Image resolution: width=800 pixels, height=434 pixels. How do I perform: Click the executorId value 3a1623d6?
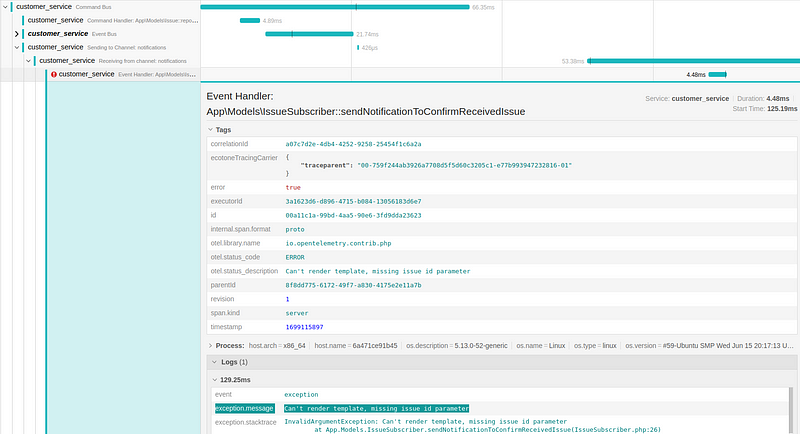(353, 201)
